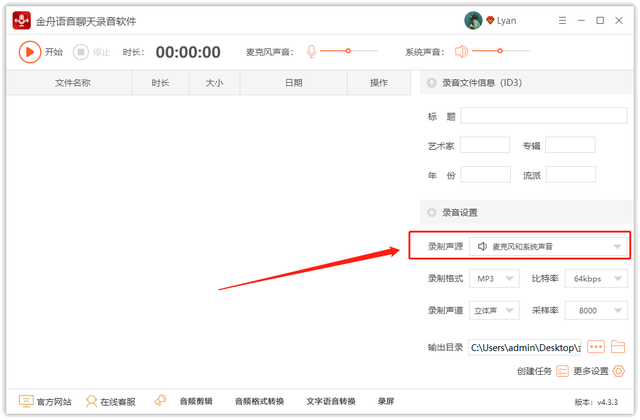Expand the MP3 recording format dropdown
Viewport: 640px width, 420px height.
(494, 279)
